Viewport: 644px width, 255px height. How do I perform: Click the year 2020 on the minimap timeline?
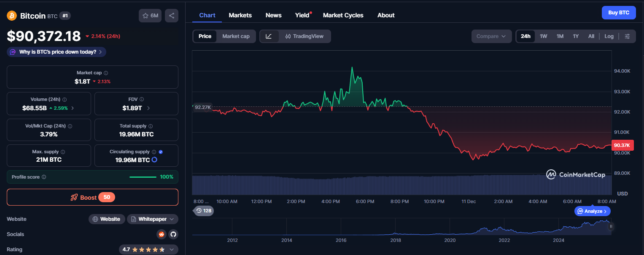[450, 240]
